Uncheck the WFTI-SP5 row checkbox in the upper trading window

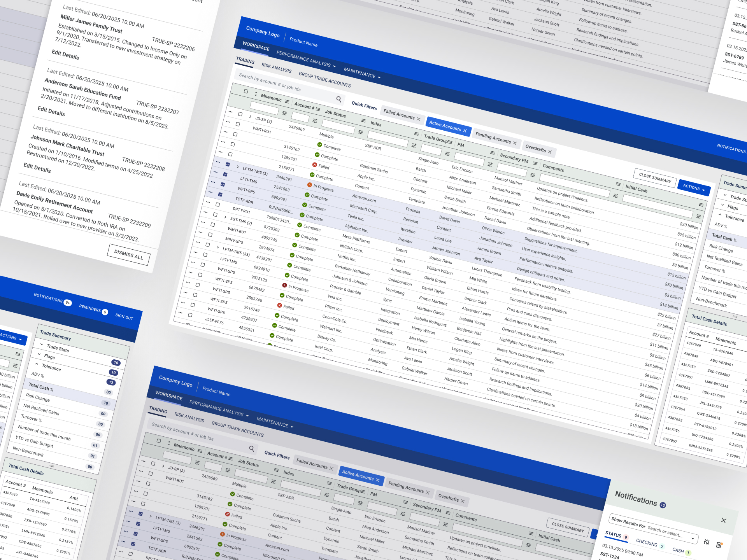point(223,184)
